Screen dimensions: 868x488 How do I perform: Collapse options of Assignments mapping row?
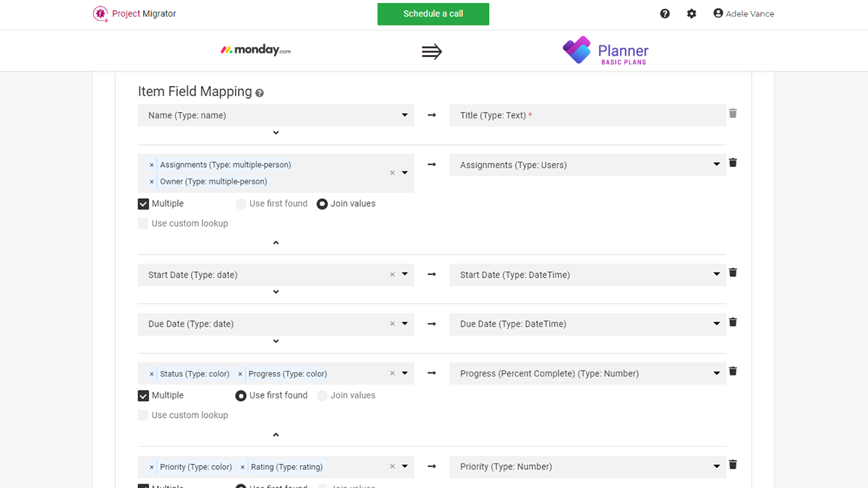(276, 243)
